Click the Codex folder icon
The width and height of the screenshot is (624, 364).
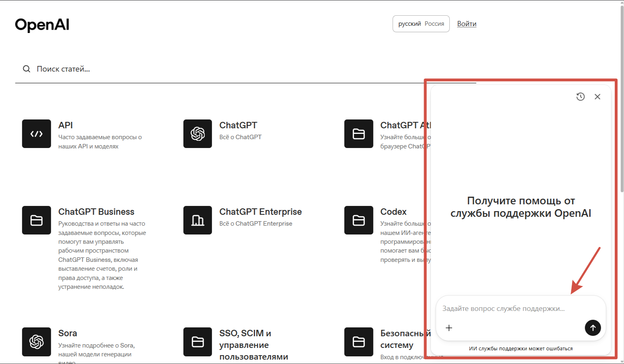coord(358,220)
